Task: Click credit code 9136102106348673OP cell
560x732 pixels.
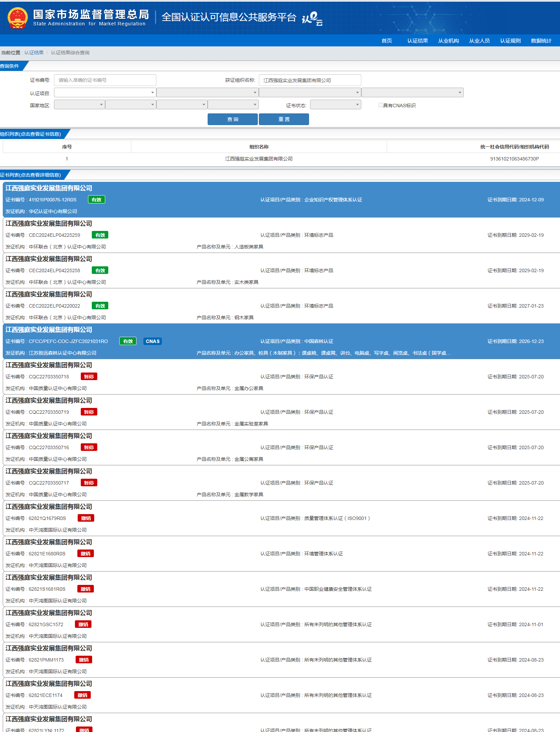Action: coord(514,159)
